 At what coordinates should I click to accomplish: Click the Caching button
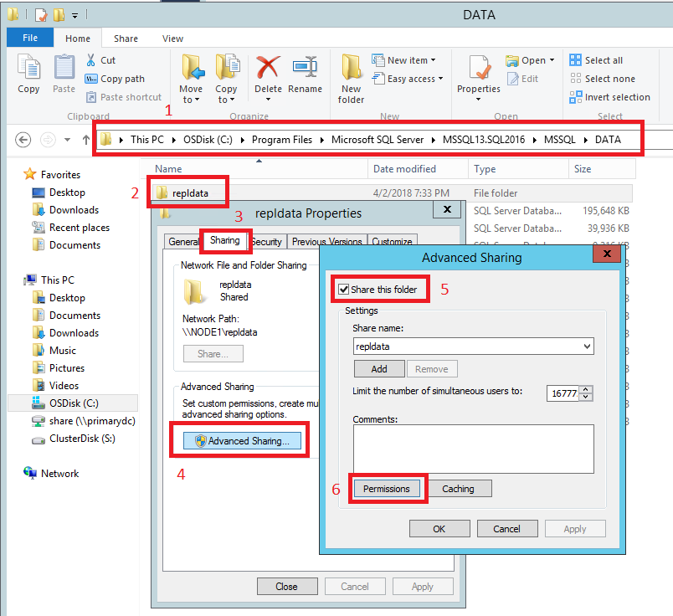click(x=459, y=489)
